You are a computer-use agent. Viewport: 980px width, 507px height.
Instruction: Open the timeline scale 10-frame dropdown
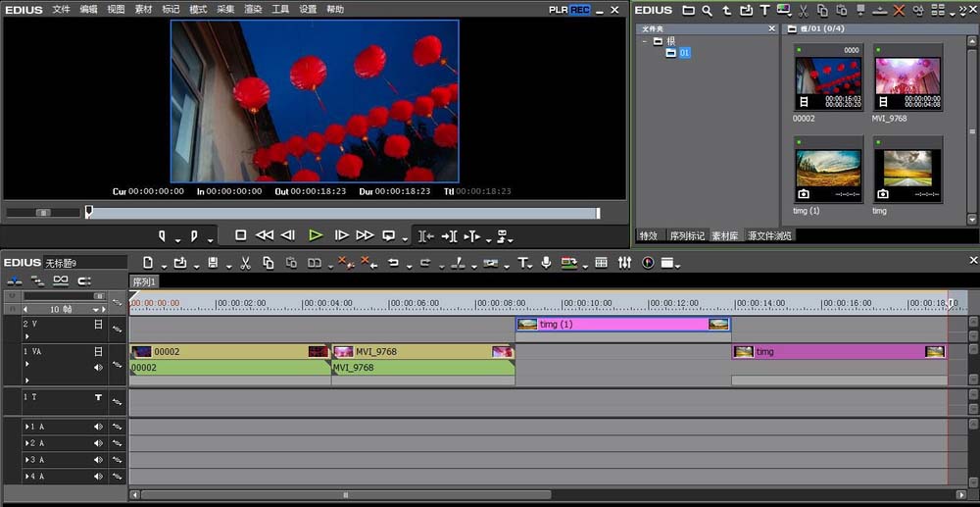[x=96, y=310]
